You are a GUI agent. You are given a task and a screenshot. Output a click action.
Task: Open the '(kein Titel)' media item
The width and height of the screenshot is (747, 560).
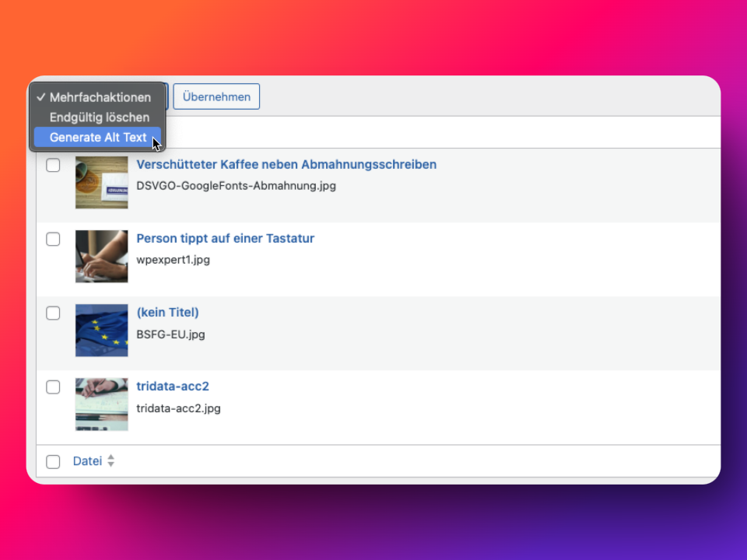click(x=167, y=313)
